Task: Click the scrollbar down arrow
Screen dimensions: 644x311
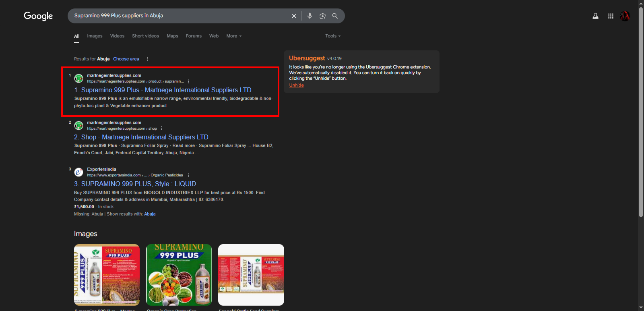Action: pos(641,308)
